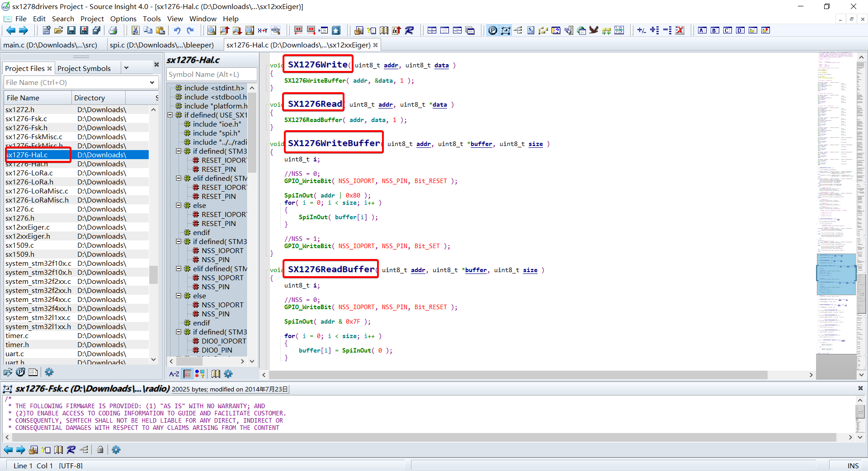Click the Undo arrow in the toolbar
868x471 pixels.
[177, 30]
